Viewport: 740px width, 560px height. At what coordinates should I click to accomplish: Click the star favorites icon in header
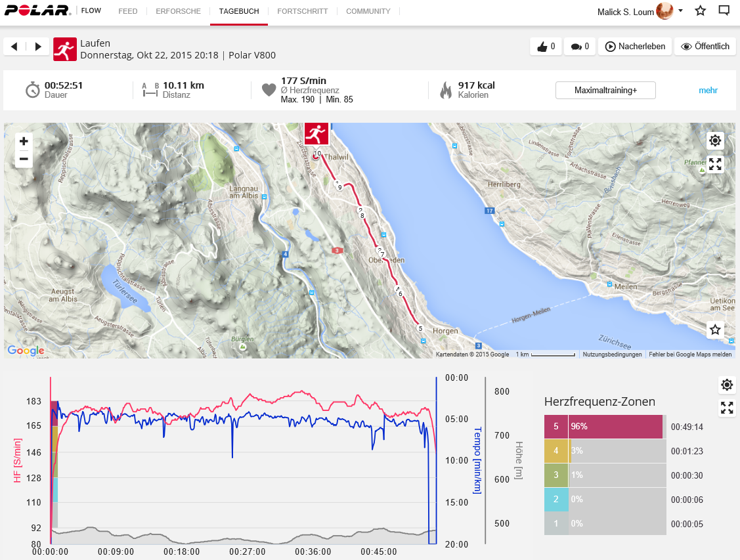click(x=701, y=11)
